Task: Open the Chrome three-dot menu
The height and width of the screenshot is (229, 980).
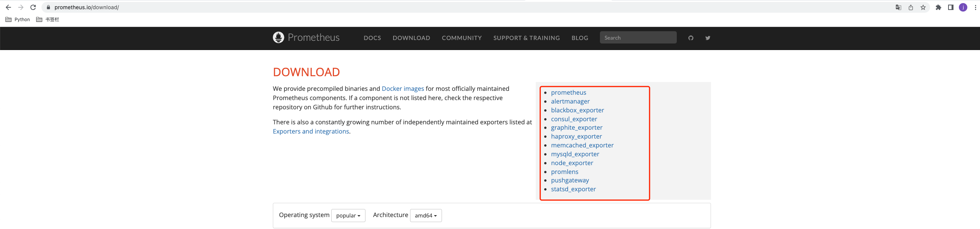Action: [x=975, y=7]
